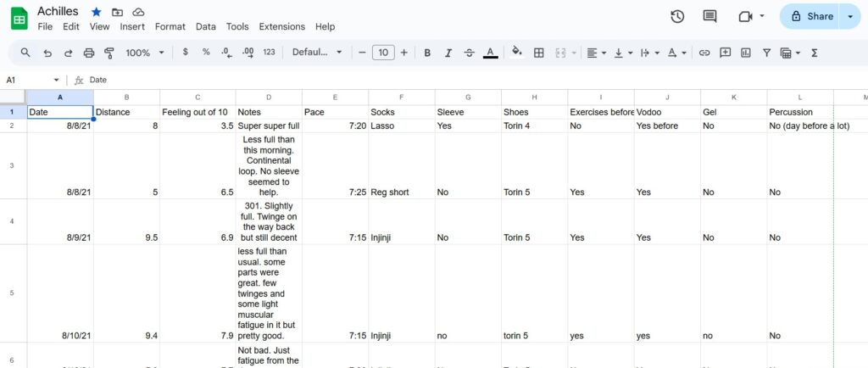Screen dimensions: 868x368
Task: Open the Tools menu
Action: pyautogui.click(x=237, y=26)
